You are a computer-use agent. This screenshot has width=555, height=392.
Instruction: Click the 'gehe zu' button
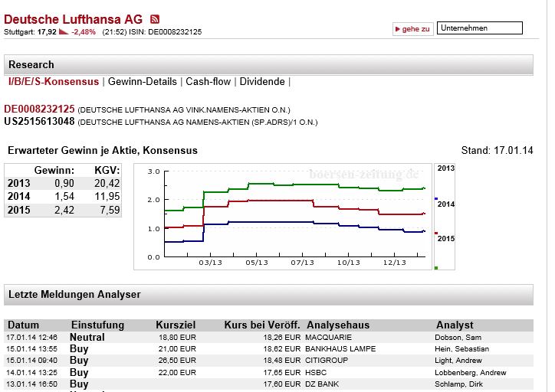[412, 29]
